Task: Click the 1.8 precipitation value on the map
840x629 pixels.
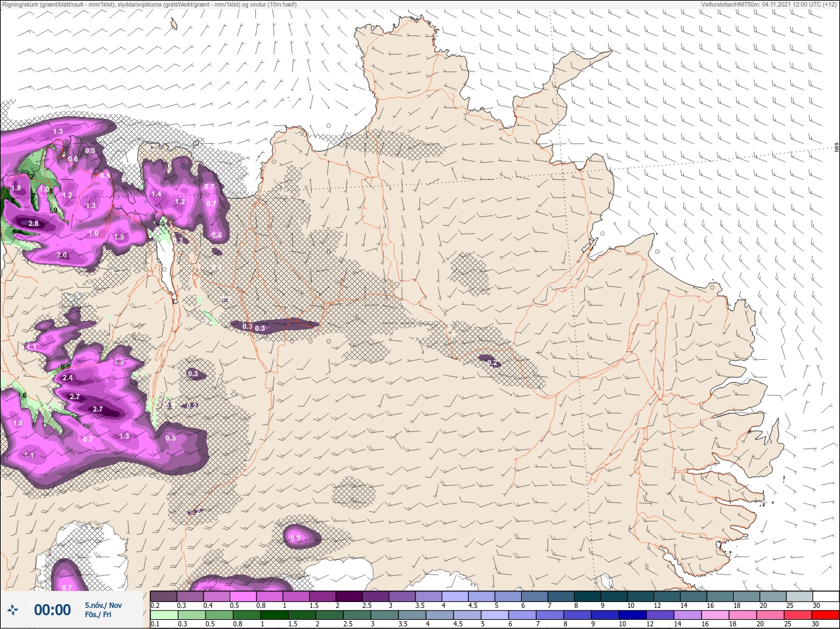Action: 16,188
